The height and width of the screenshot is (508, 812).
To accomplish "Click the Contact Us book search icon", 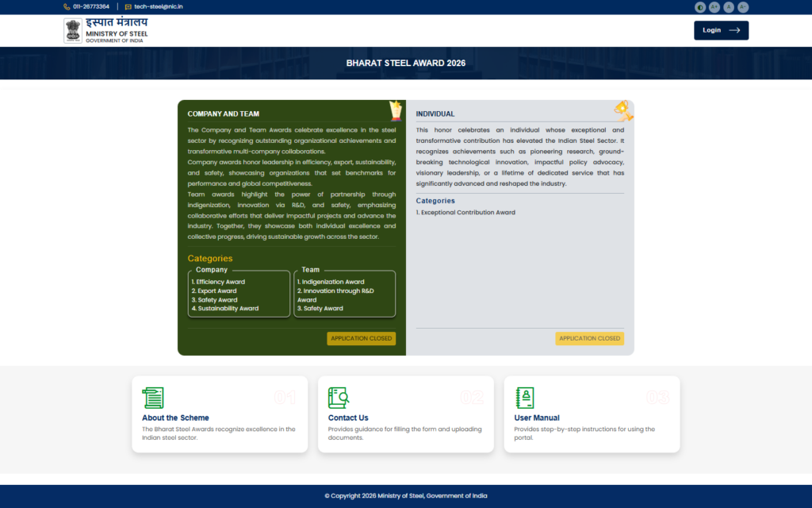I will coord(339,398).
